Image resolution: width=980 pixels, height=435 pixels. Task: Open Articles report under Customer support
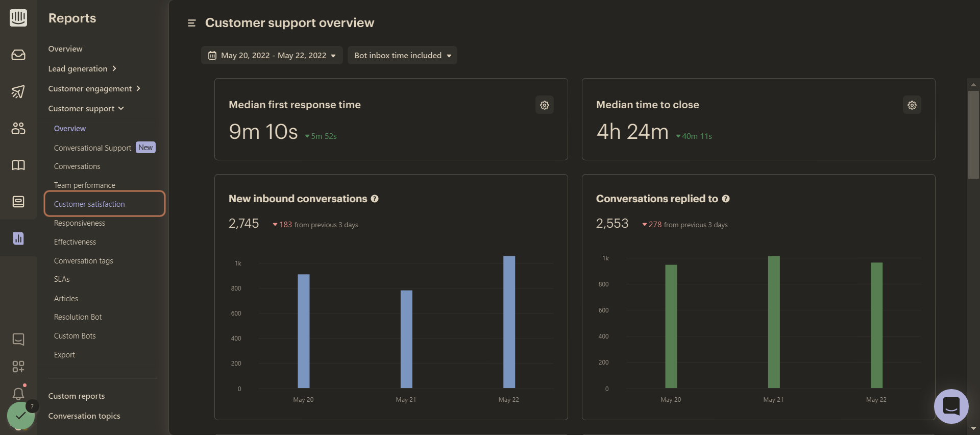click(66, 298)
